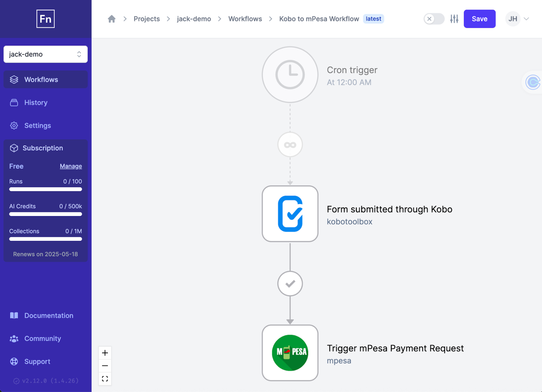Screen dimensions: 542x392
Task: Open the jack-demo project selector
Action: [46, 54]
